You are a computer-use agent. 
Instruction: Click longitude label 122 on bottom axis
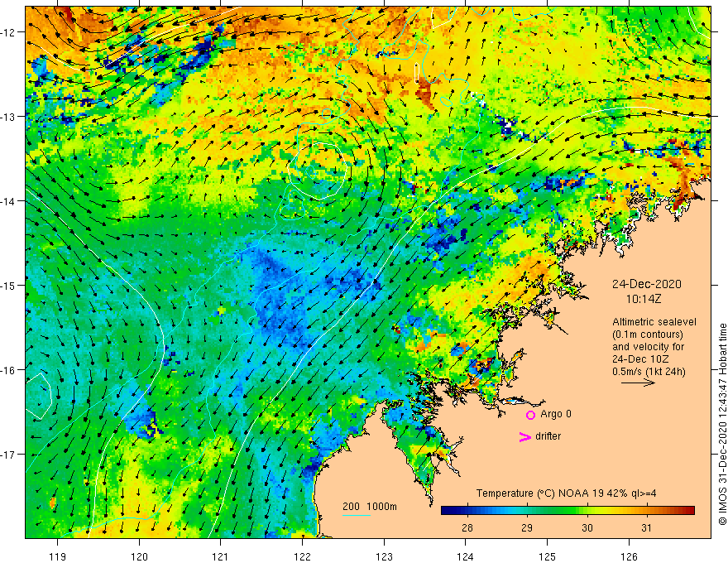click(302, 556)
